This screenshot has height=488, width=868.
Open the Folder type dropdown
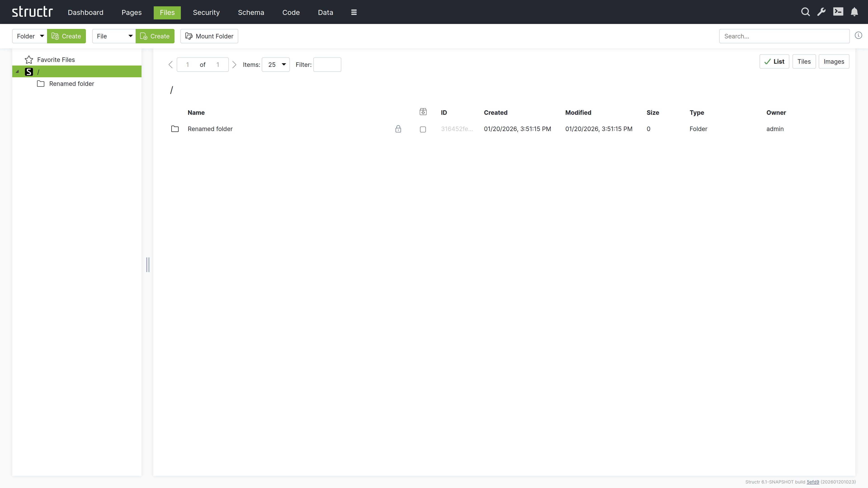pos(30,36)
